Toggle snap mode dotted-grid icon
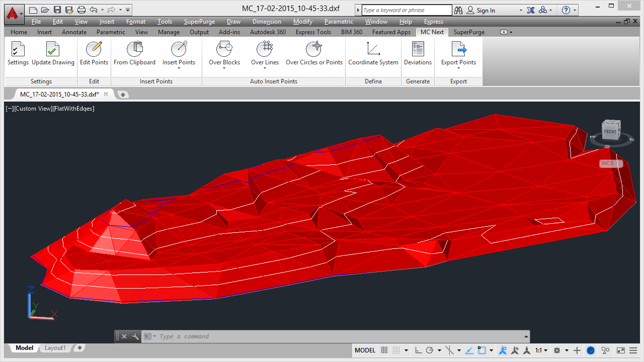 point(396,350)
